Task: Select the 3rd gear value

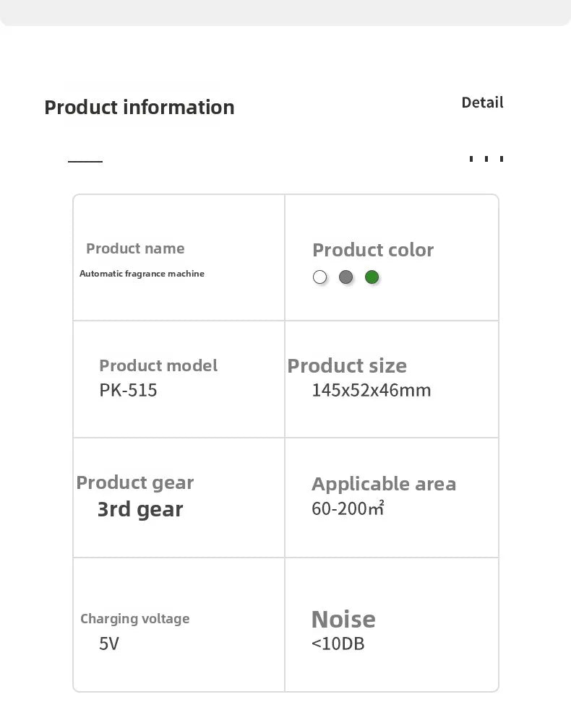Action: (x=140, y=509)
